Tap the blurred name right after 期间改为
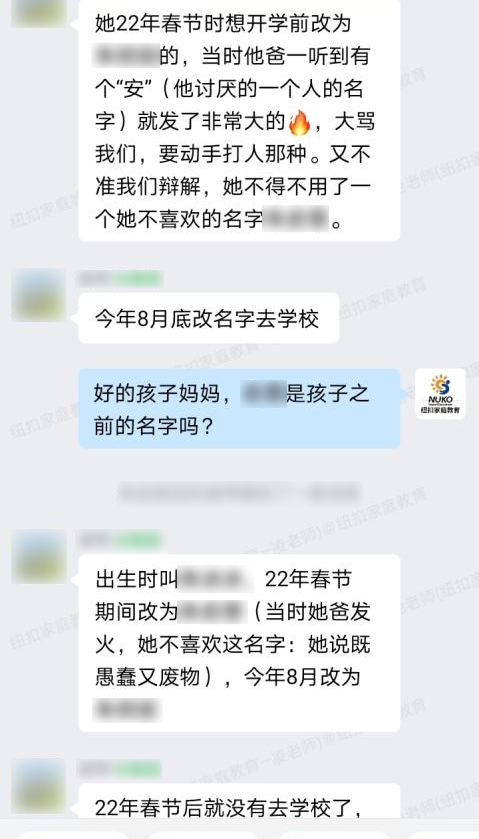479x839 pixels. coord(212,612)
